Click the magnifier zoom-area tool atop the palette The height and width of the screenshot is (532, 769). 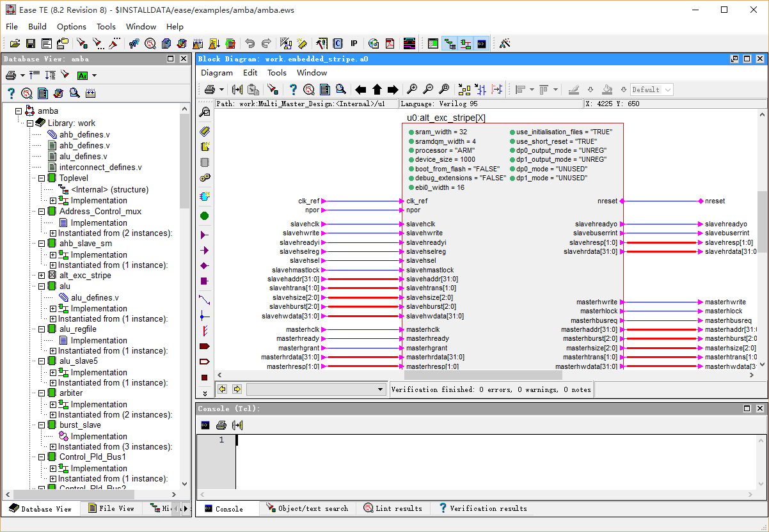205,113
